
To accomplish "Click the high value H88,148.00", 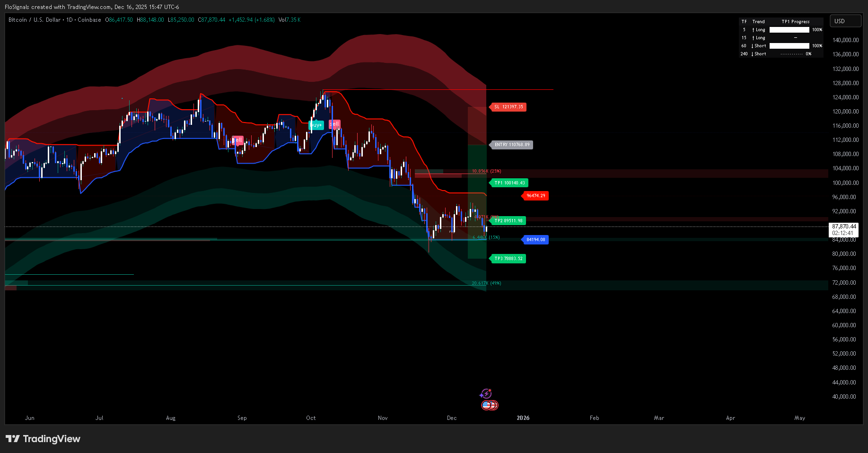I will click(x=150, y=20).
